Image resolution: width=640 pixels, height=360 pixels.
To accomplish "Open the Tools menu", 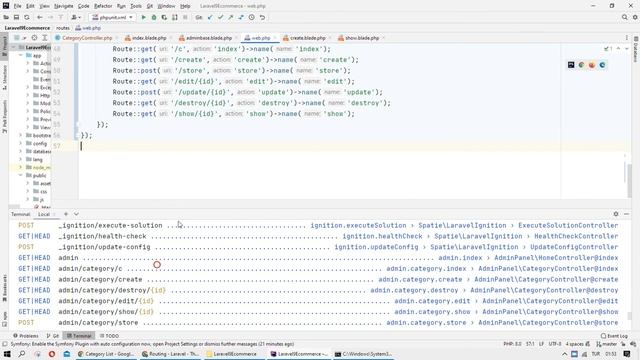I will tap(136, 6).
